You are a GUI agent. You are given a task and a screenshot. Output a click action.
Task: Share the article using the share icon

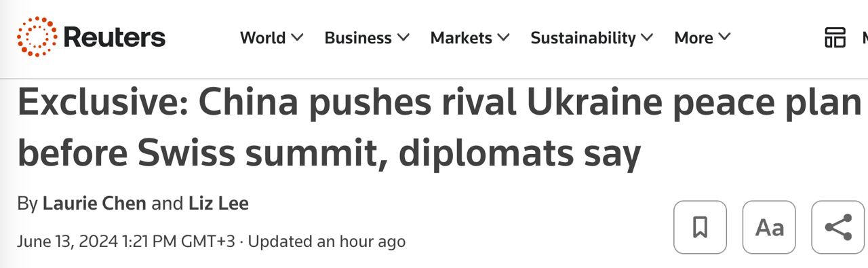click(838, 227)
